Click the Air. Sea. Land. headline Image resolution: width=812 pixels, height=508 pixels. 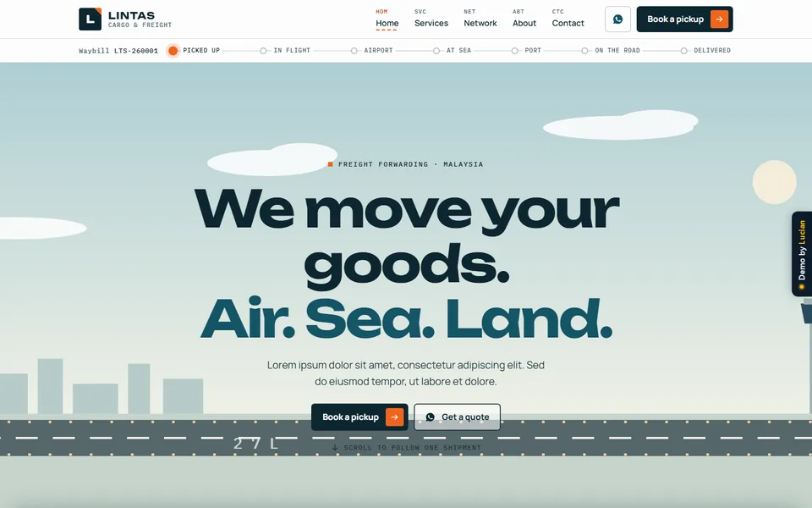coord(407,317)
